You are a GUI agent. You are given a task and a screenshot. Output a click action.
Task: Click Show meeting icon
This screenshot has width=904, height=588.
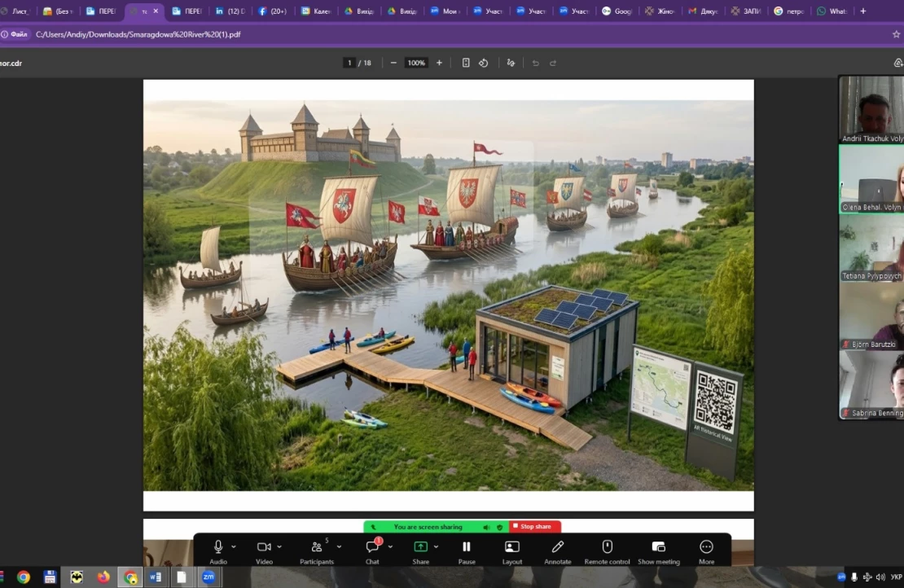click(658, 547)
